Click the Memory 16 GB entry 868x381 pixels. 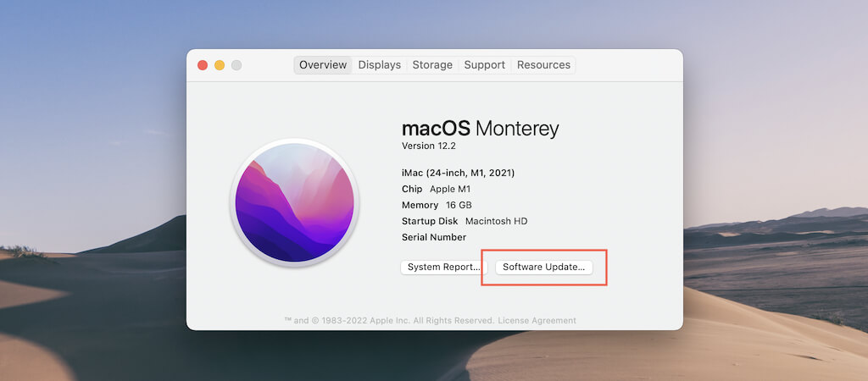click(x=437, y=205)
